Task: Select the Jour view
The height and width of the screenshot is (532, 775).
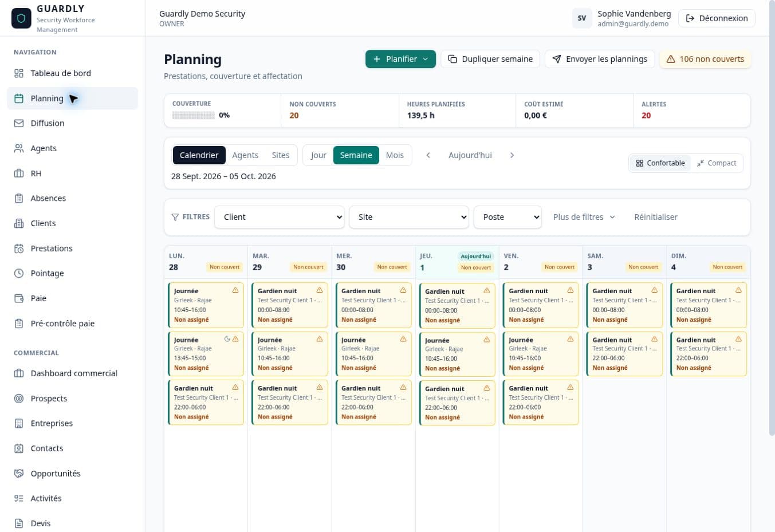Action: click(x=318, y=155)
